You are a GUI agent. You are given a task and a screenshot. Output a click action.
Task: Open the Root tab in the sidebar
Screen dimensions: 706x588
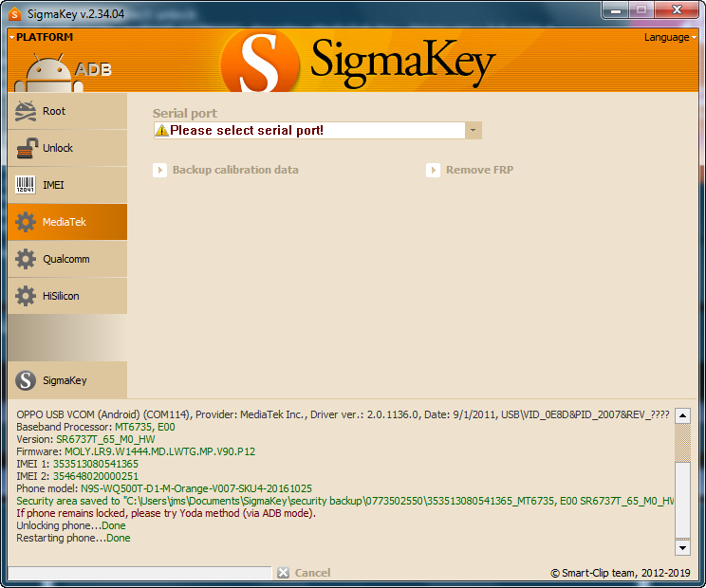pyautogui.click(x=67, y=111)
